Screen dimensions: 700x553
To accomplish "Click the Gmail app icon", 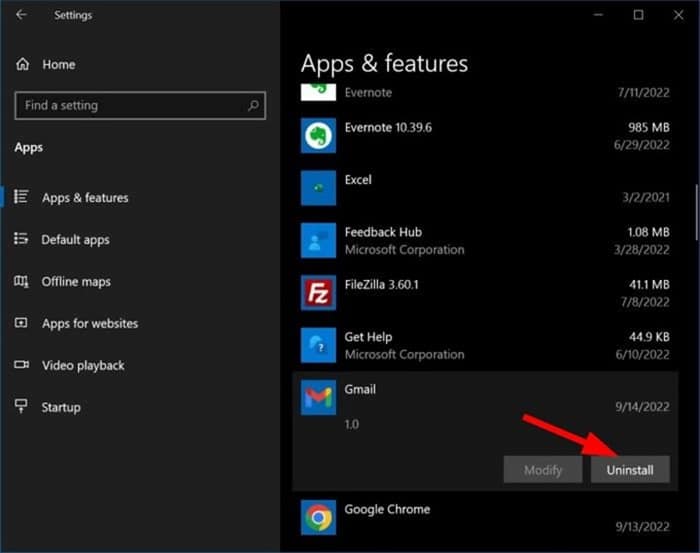I will pos(318,397).
